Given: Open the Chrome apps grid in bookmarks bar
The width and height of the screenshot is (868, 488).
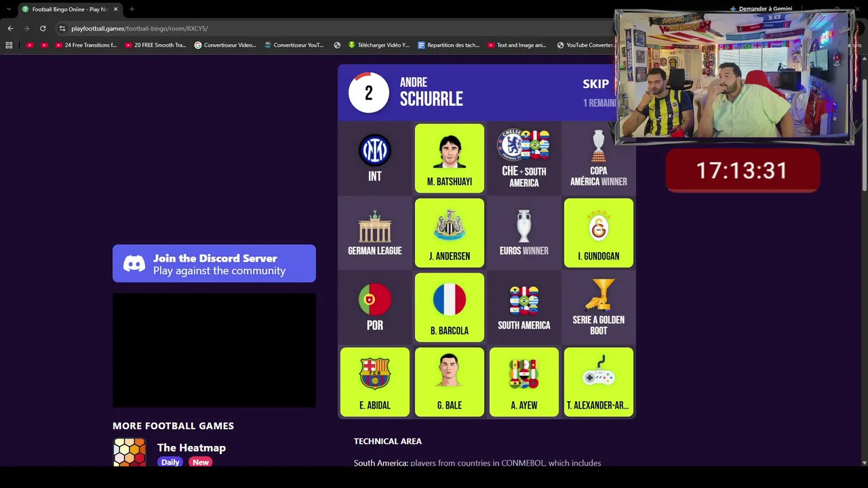Looking at the screenshot, I should (9, 45).
